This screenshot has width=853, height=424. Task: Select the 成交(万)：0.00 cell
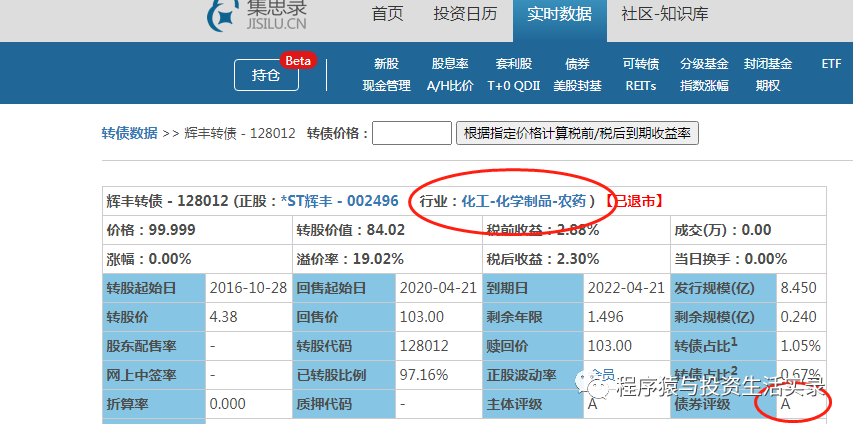pos(749,230)
